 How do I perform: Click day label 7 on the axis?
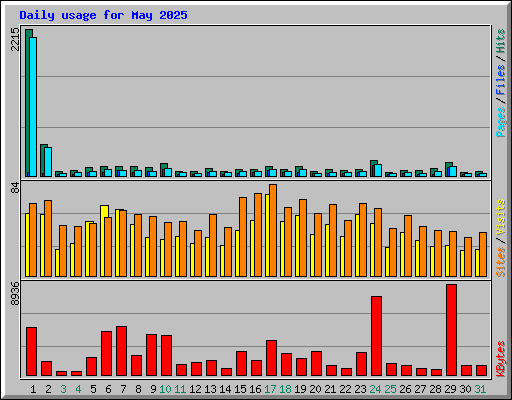point(123,389)
